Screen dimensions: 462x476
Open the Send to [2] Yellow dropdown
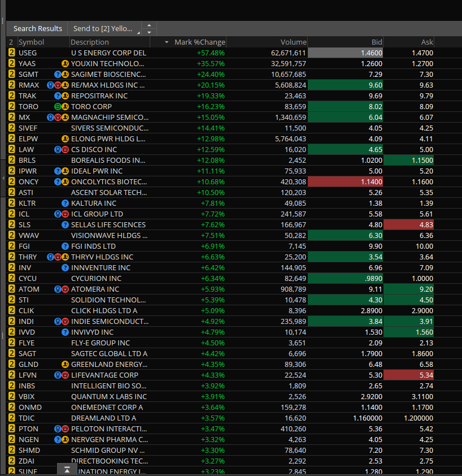coord(104,28)
